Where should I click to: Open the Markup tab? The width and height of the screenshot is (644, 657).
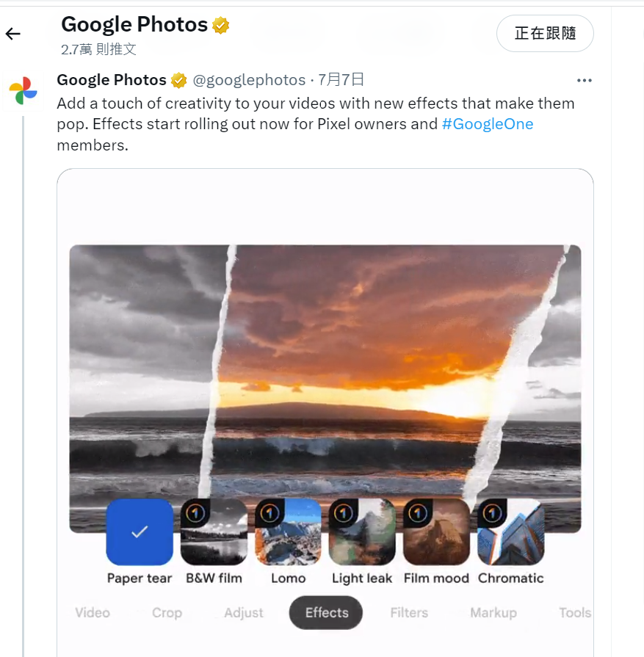pyautogui.click(x=493, y=612)
